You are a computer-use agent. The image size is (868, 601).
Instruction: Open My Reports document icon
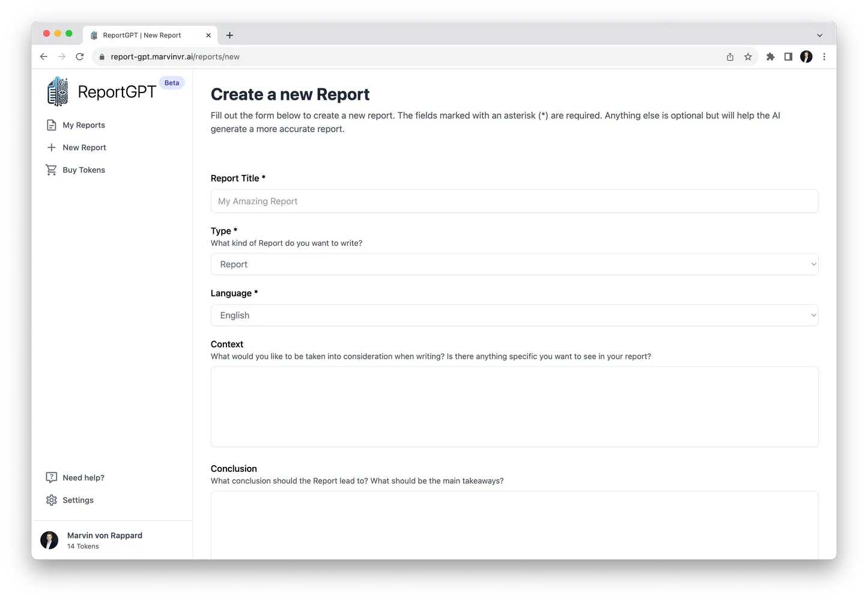[x=52, y=125]
